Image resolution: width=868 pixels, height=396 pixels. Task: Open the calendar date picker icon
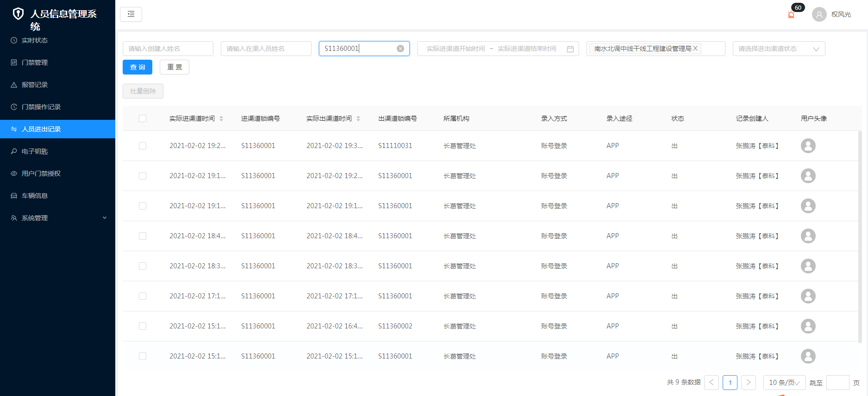[570, 49]
